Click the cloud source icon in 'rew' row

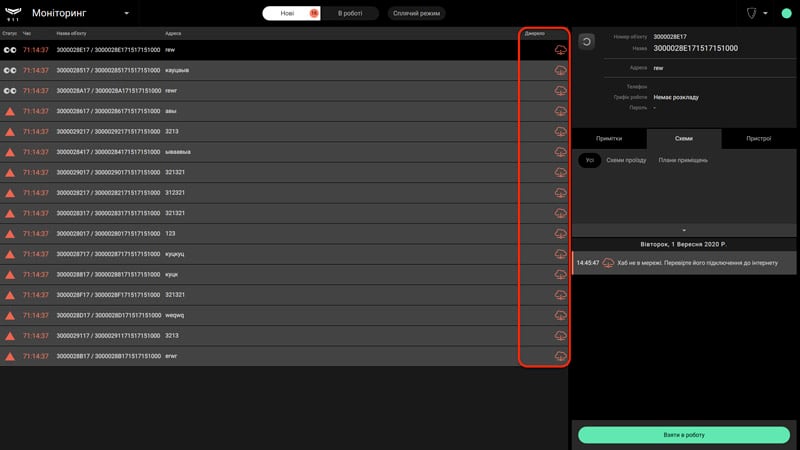560,50
